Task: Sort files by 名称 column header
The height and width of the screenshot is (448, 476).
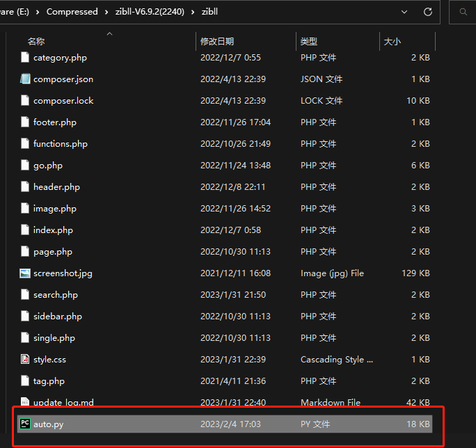Action: click(x=35, y=42)
